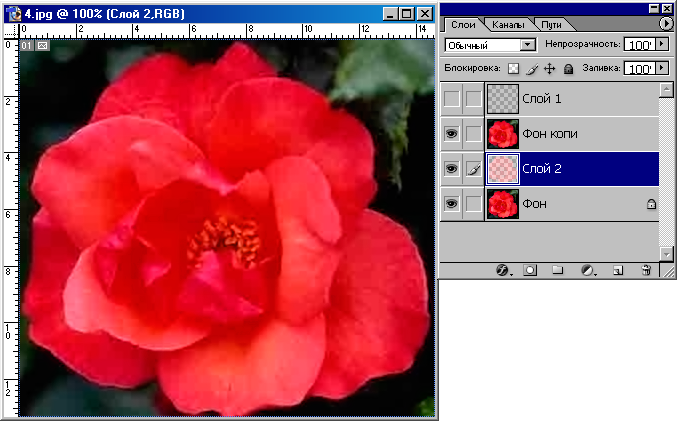Click 4.jpg document window icon

coord(14,14)
